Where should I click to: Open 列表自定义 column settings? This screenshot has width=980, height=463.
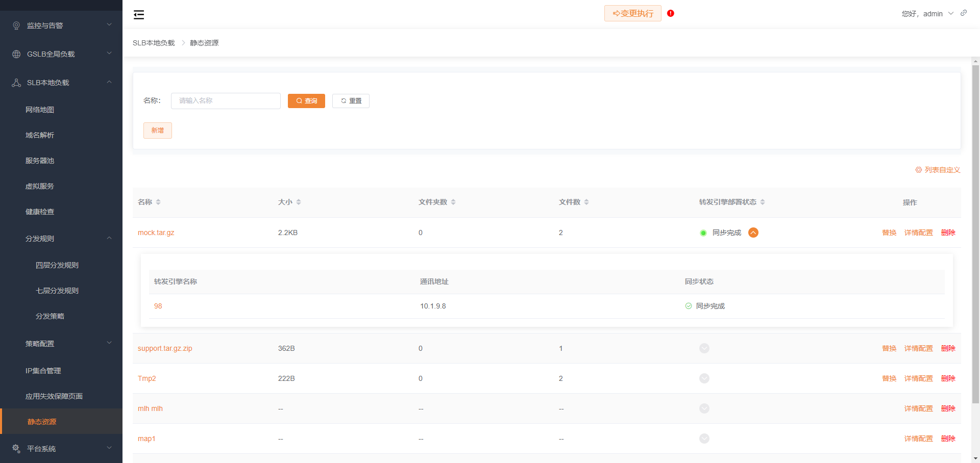[x=938, y=170]
